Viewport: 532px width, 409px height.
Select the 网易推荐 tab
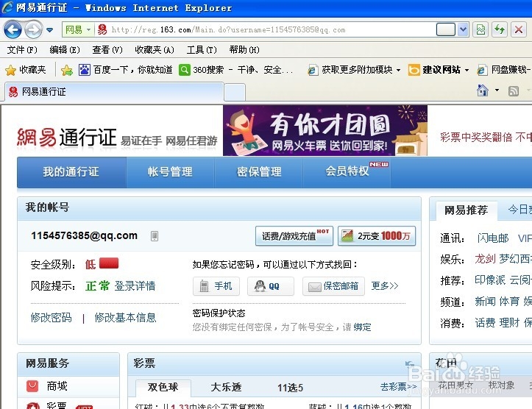(x=467, y=210)
